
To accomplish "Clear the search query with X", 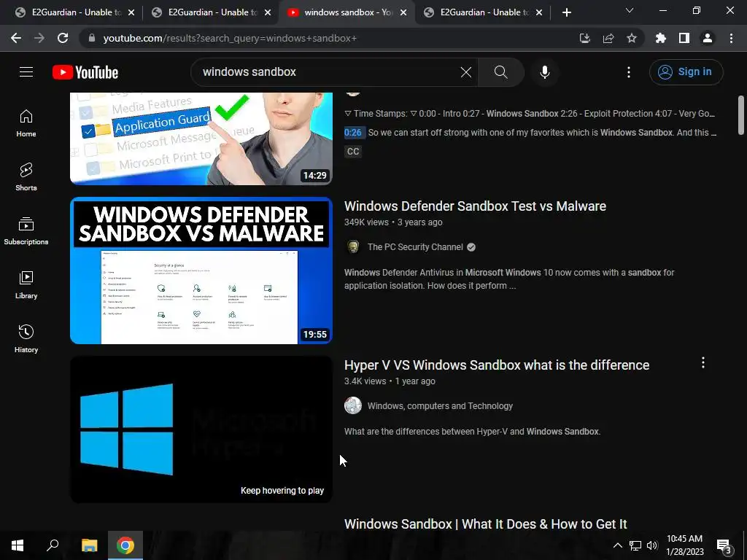I will click(466, 72).
